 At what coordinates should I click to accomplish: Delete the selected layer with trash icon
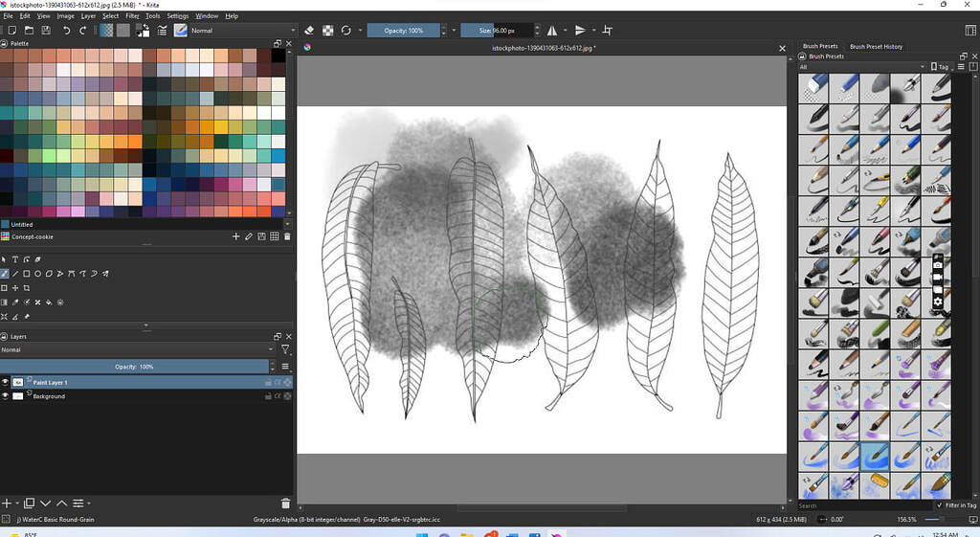(x=285, y=503)
